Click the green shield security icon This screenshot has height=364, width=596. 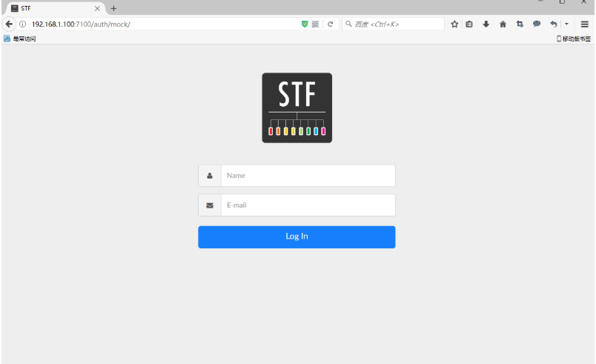(305, 24)
